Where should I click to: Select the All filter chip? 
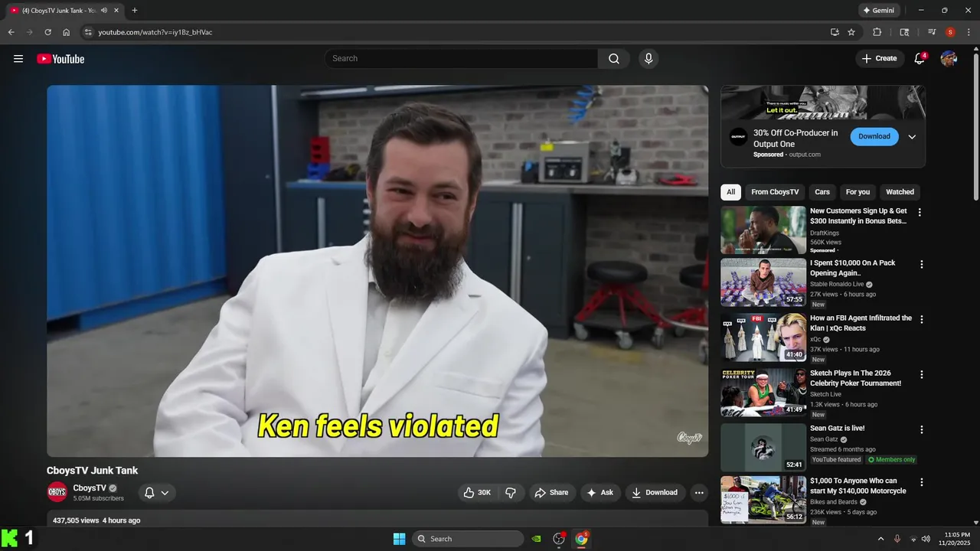point(730,192)
